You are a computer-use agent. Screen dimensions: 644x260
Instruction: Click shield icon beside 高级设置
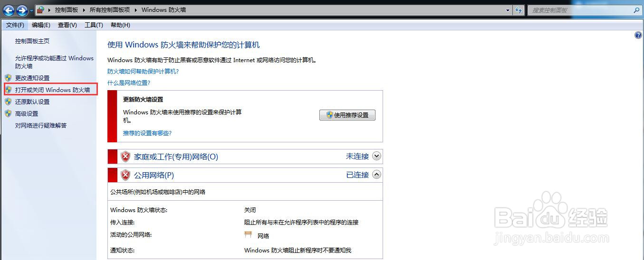point(8,113)
